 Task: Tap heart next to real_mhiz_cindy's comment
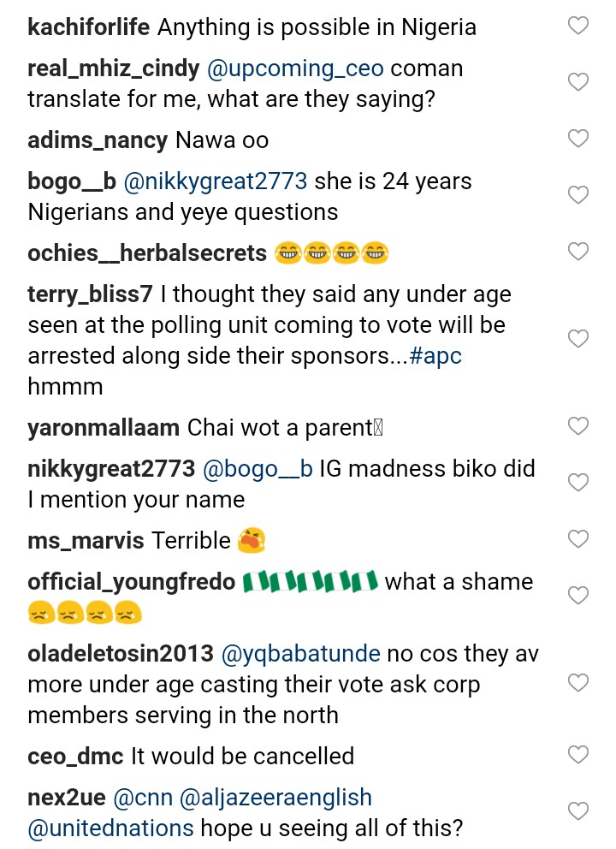578,82
